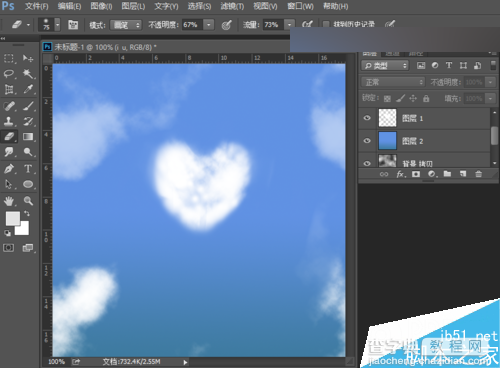Check the Erase to History checkbox
This screenshot has height=368, width=500.
tap(326, 24)
